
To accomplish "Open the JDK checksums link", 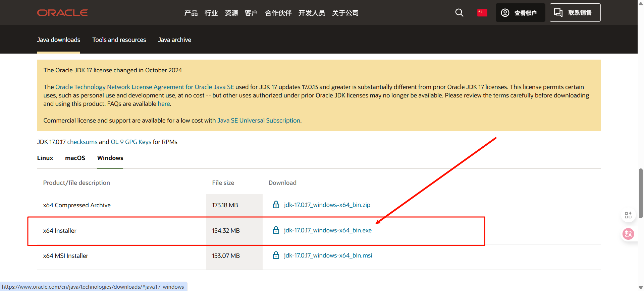I will click(x=82, y=142).
